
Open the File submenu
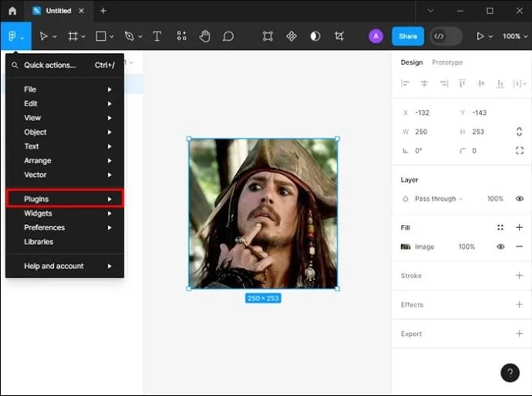(x=65, y=89)
